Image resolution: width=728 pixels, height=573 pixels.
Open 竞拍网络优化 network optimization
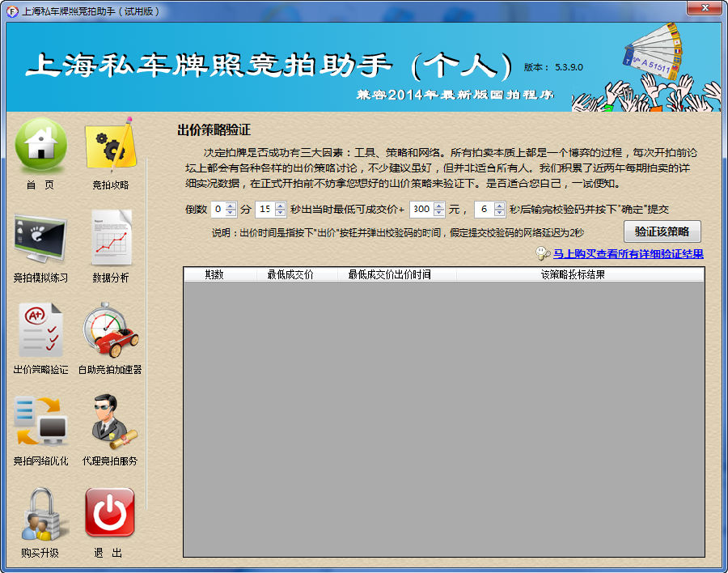point(40,422)
